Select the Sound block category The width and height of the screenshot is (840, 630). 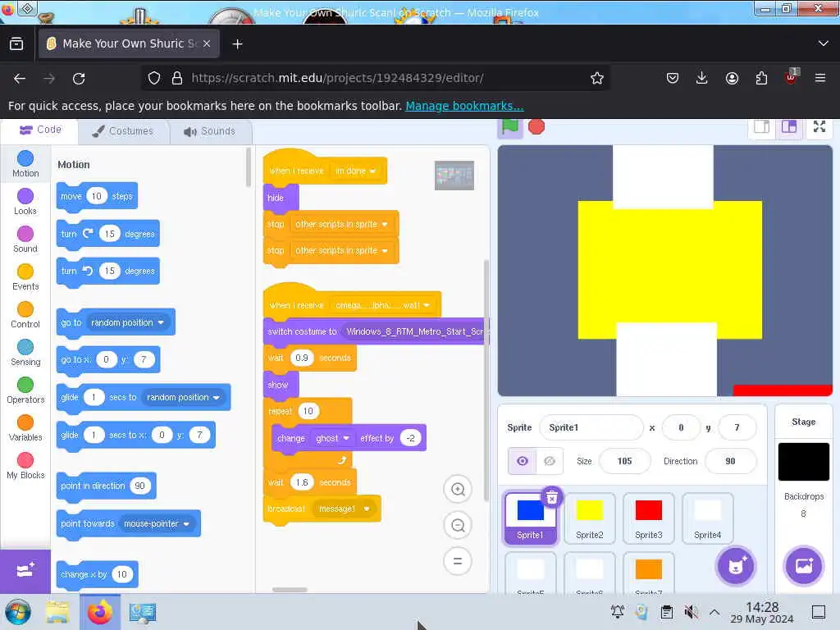coord(25,240)
